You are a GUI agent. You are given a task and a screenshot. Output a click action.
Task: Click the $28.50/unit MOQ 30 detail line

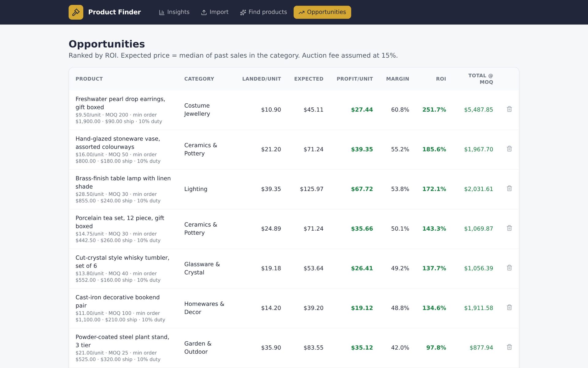118,197
